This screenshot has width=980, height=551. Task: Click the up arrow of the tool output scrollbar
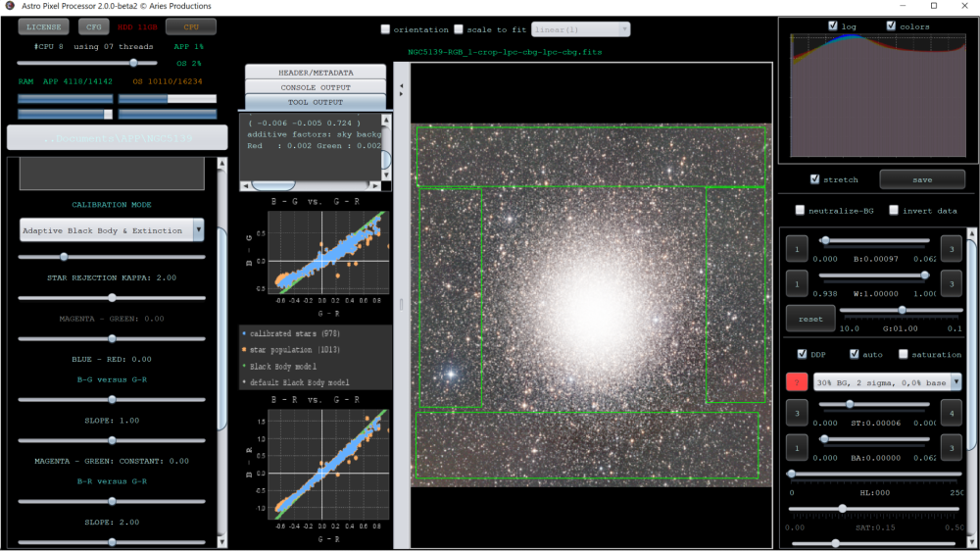tap(386, 120)
